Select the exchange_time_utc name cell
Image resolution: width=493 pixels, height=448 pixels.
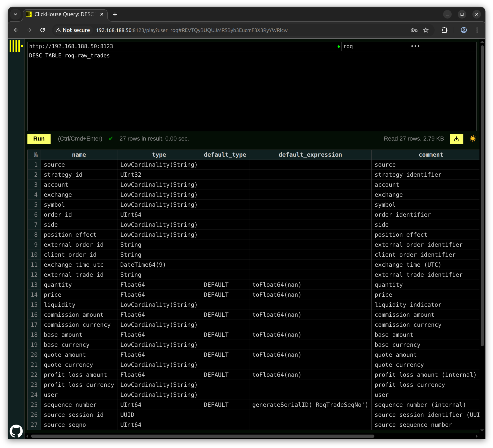click(x=79, y=265)
